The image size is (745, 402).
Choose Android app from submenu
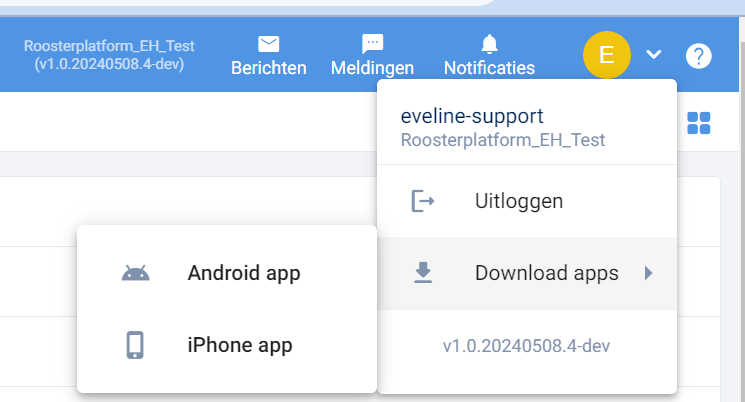point(227,273)
